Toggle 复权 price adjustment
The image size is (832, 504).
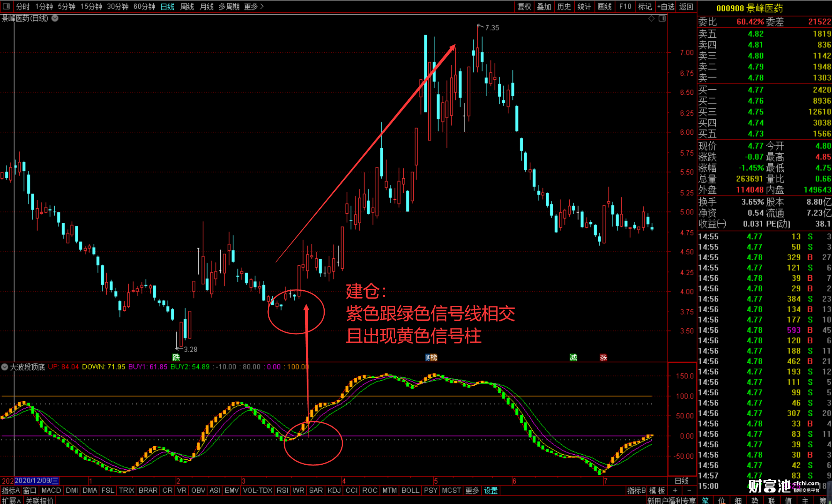pos(524,7)
